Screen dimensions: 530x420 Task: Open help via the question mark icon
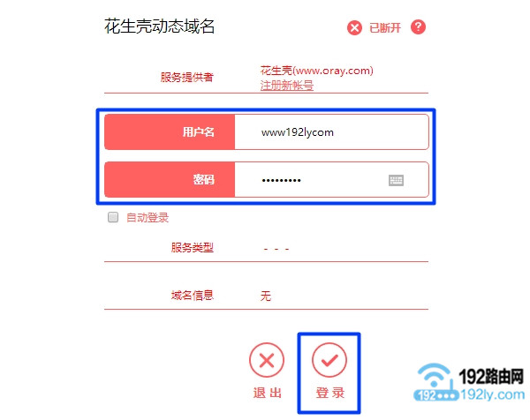point(418,27)
